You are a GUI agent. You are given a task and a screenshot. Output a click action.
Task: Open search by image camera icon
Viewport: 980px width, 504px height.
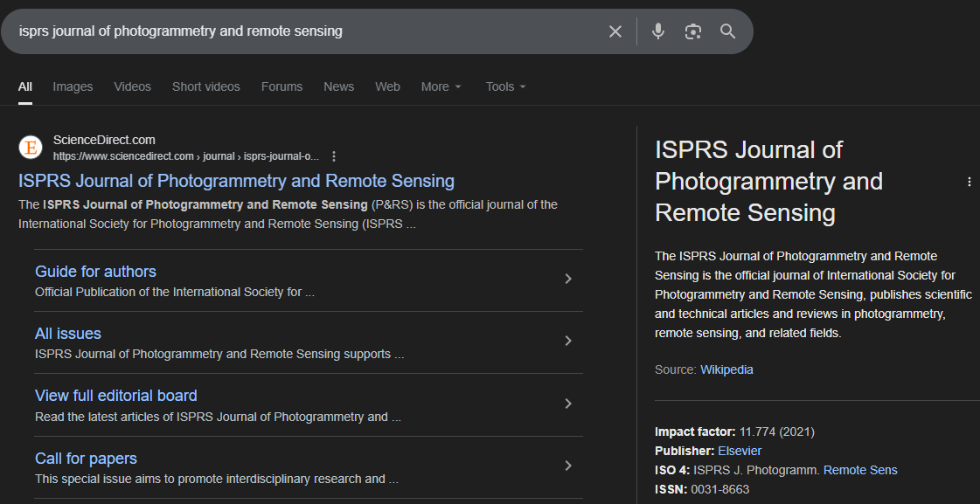point(693,31)
